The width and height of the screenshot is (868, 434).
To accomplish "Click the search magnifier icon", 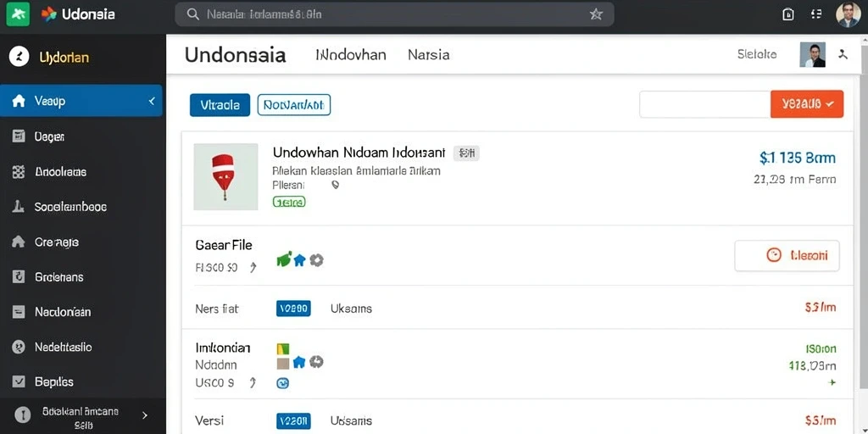I will 192,14.
